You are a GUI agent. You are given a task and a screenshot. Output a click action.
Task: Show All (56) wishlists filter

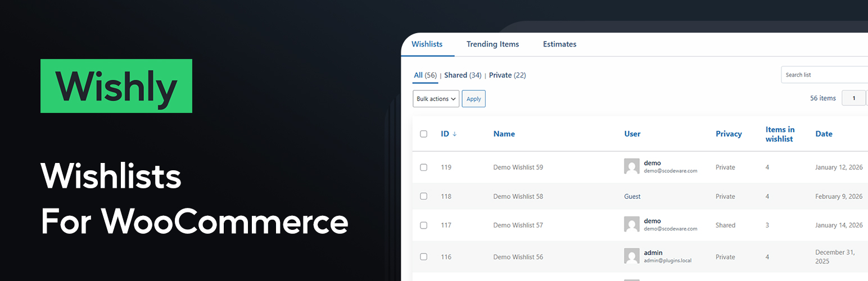426,75
